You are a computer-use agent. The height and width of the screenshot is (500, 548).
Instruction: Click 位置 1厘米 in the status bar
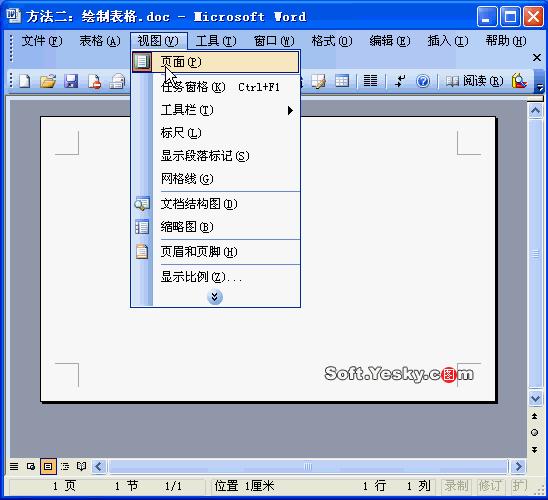[x=244, y=486]
